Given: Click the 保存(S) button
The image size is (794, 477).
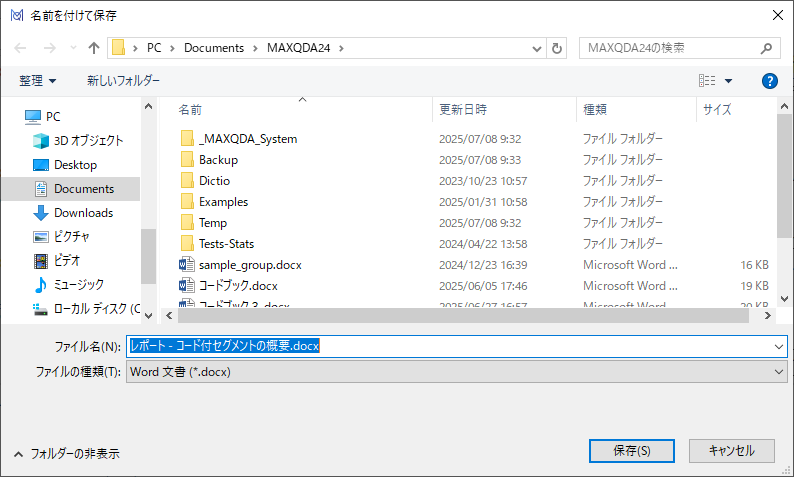Looking at the screenshot, I should (x=631, y=451).
